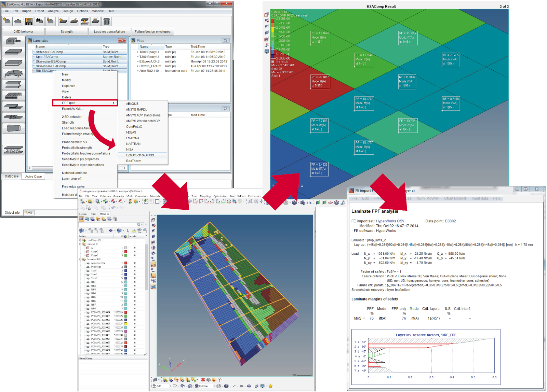Select the green user profile icon in HyperWorks toolbar
This screenshot has height=392, width=547.
click(x=130, y=201)
